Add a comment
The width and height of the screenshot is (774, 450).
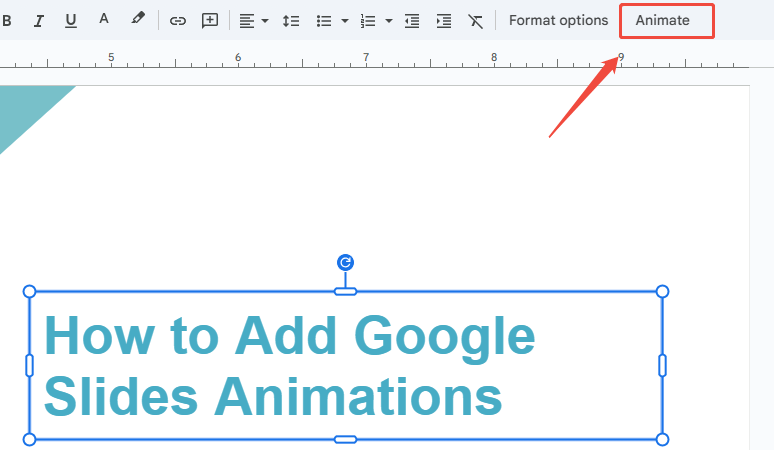210,21
